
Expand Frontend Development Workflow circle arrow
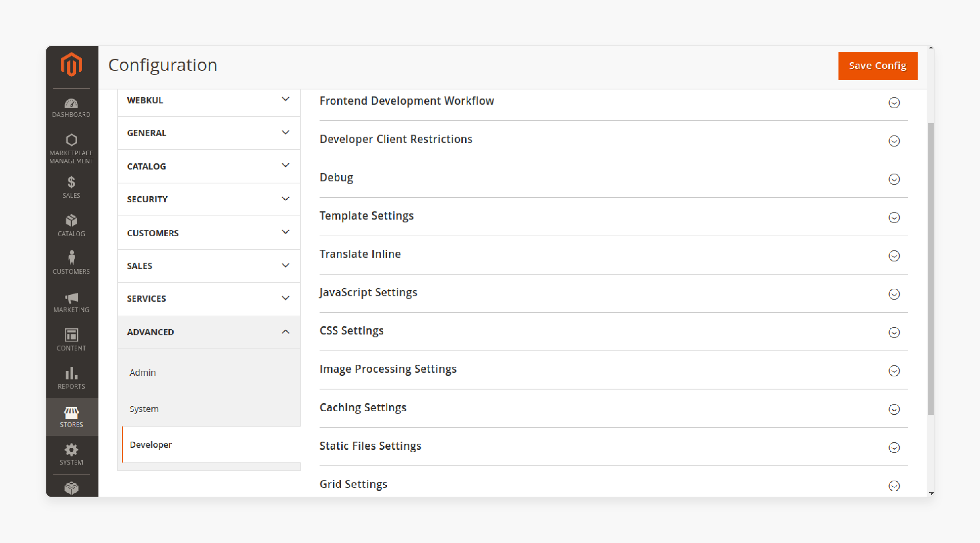(894, 103)
